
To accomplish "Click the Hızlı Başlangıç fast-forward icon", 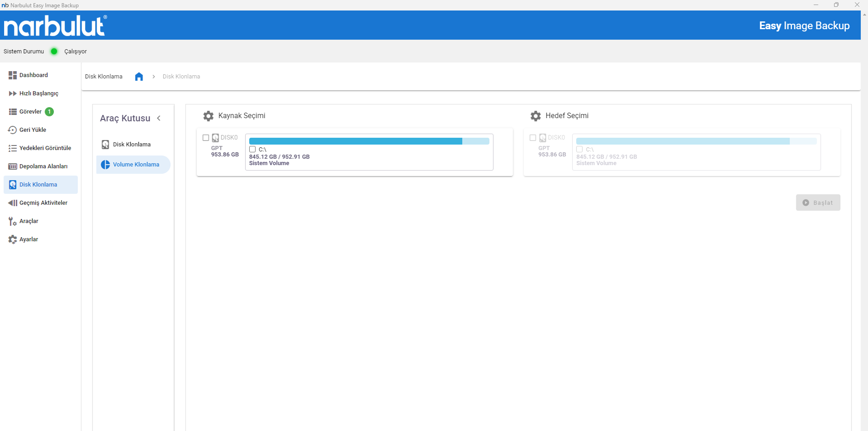I will 12,93.
